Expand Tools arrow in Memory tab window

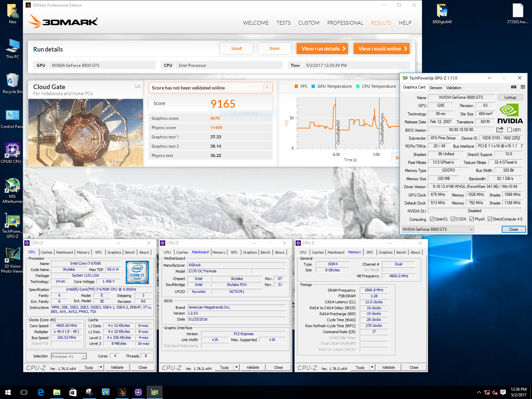point(372,367)
